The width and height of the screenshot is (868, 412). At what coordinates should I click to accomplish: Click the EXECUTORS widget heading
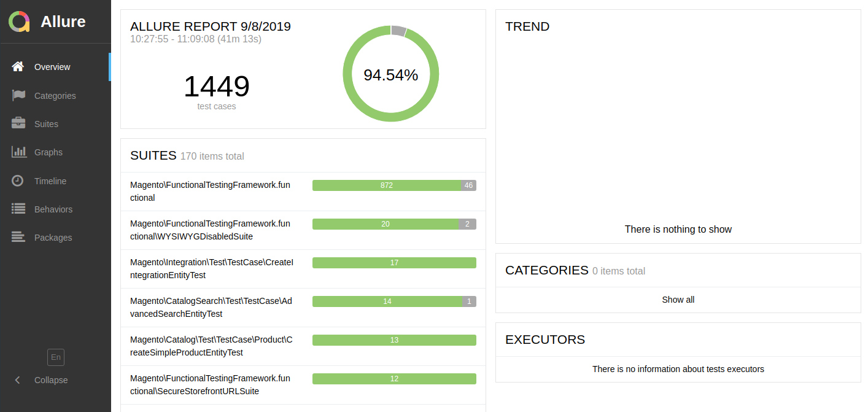(545, 340)
